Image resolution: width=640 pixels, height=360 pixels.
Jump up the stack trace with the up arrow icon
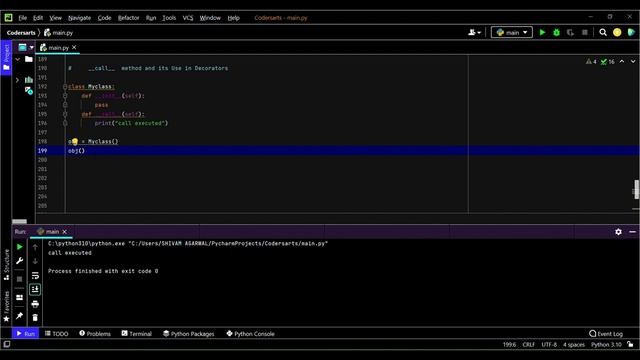[x=35, y=247]
